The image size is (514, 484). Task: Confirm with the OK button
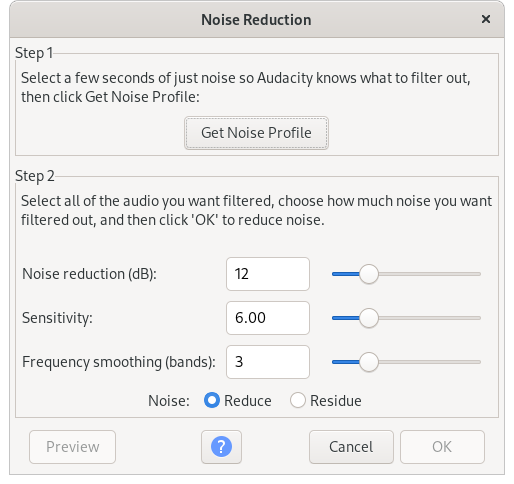(442, 447)
